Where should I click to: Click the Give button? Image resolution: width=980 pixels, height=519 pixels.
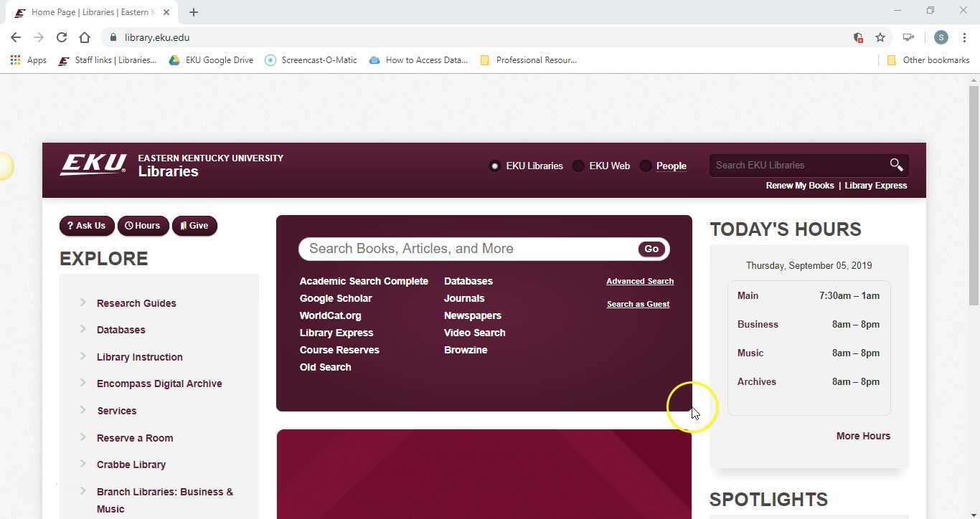[x=194, y=226]
